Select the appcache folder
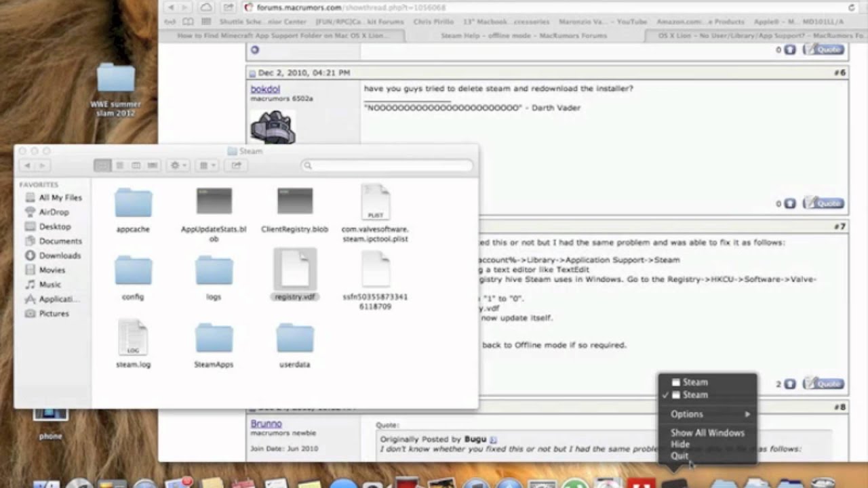This screenshot has width=868, height=488. coord(133,209)
